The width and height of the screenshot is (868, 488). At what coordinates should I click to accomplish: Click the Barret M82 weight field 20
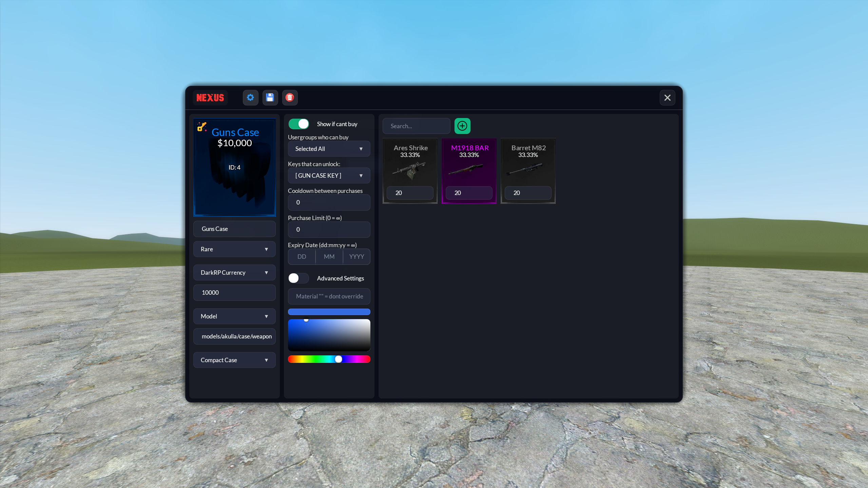528,193
